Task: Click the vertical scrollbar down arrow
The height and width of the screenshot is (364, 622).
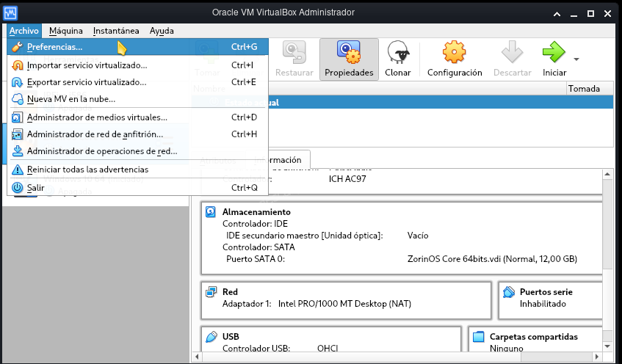Action: (607, 346)
